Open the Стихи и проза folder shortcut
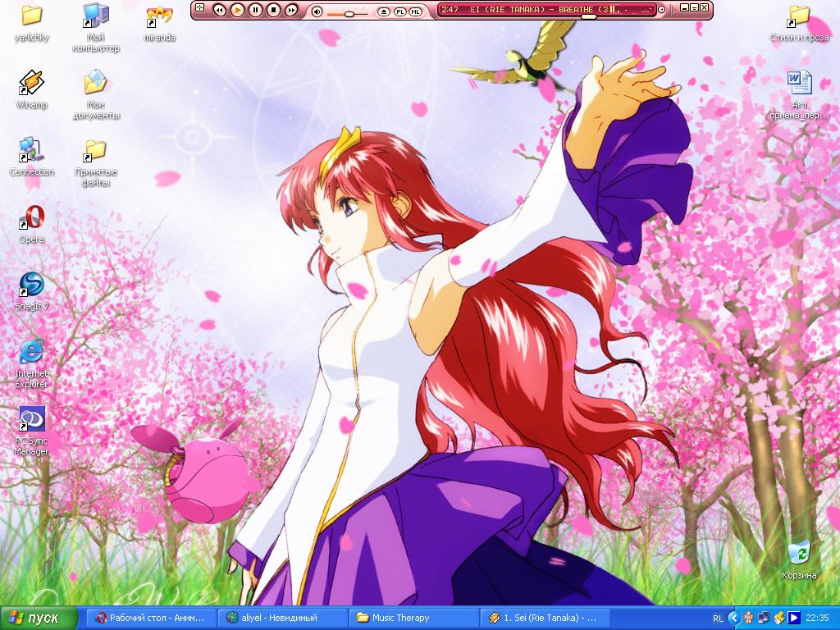The image size is (840, 630). [x=799, y=22]
